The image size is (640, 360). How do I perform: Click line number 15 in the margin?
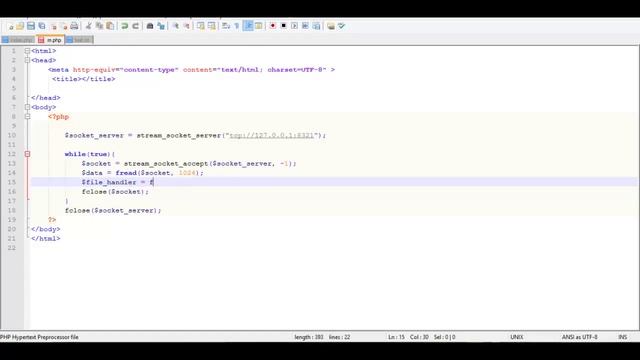12,182
